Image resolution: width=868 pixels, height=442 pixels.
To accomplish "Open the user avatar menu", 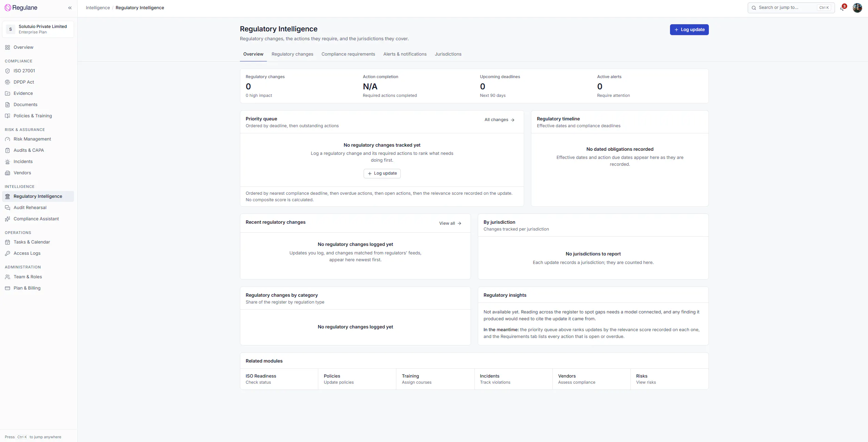I will pos(857,8).
